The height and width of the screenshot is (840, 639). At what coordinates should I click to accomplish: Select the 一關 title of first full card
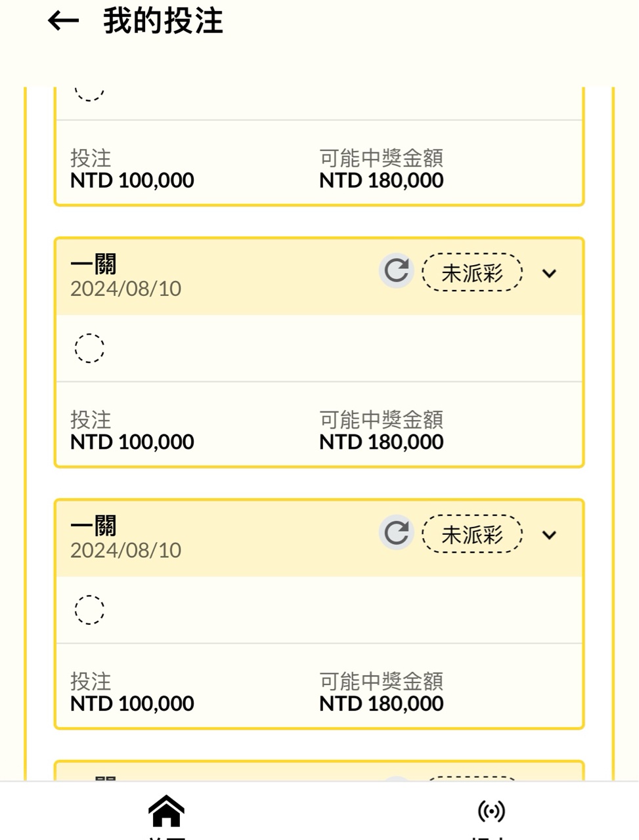[93, 264]
